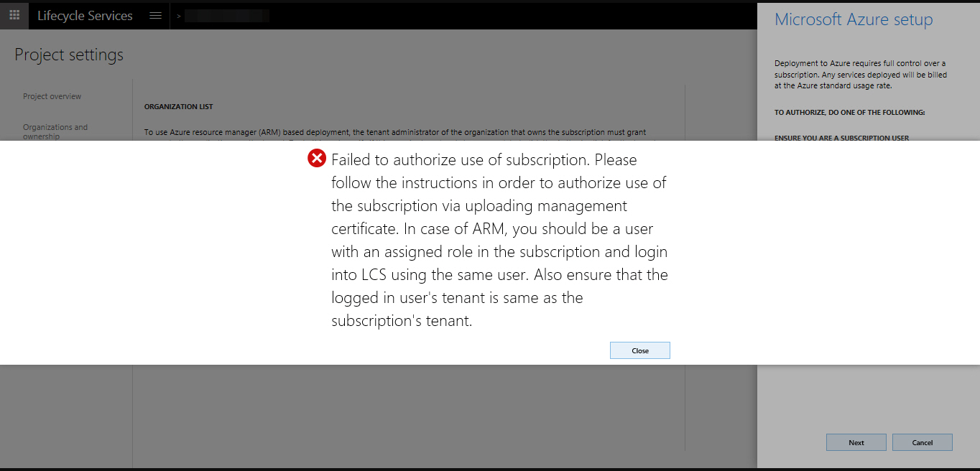Image resolution: width=980 pixels, height=471 pixels.
Task: Click 'Deployment to Azure requires full control' paragraph
Action: pyautogui.click(x=861, y=75)
